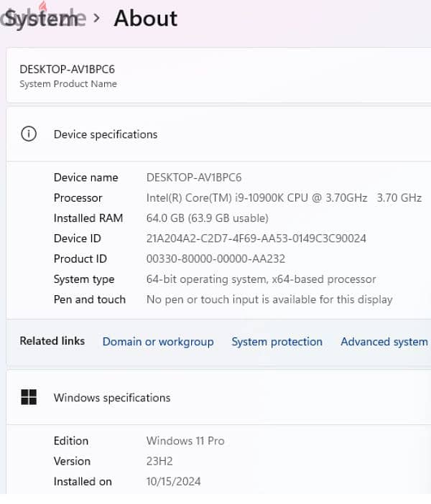The height and width of the screenshot is (504, 431).
Task: Click the Device name label
Action: point(86,177)
